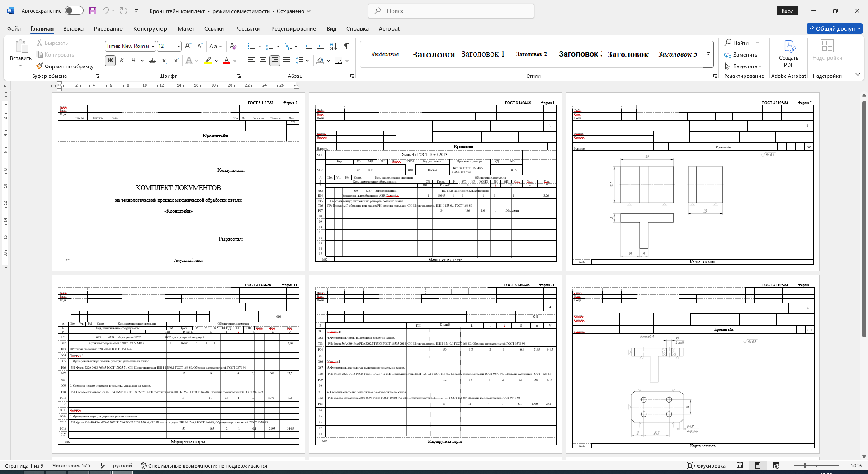Image resolution: width=868 pixels, height=474 pixels.
Task: Toggle bold Ж formatting button
Action: click(x=110, y=61)
